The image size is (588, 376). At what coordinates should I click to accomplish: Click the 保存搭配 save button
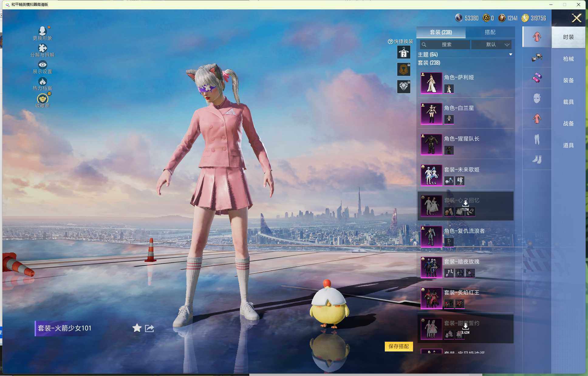(x=398, y=346)
